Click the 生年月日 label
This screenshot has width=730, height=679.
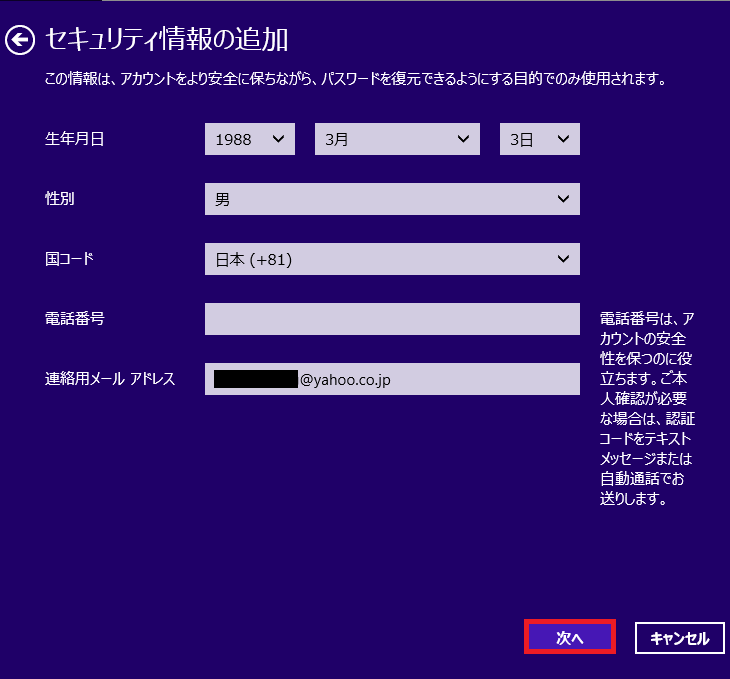click(x=74, y=139)
